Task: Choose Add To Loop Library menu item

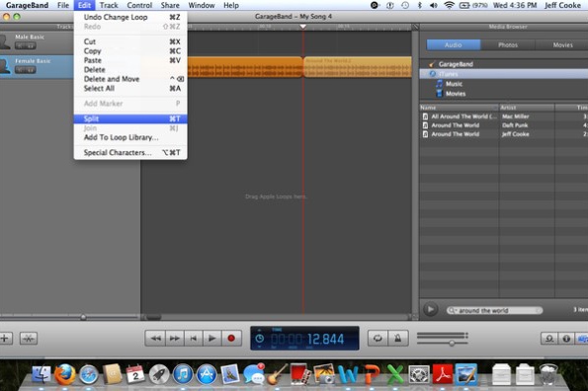Action: [130, 137]
